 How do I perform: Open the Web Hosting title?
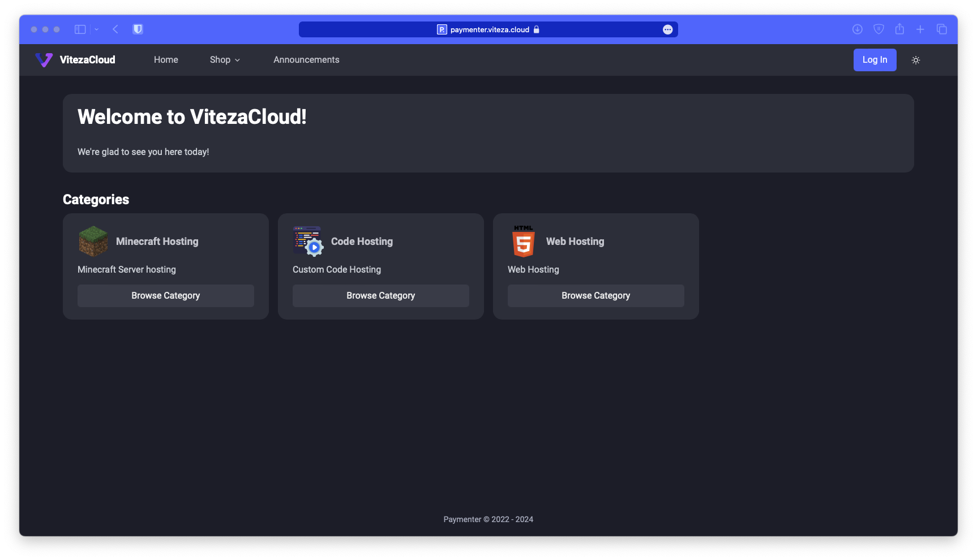(575, 242)
